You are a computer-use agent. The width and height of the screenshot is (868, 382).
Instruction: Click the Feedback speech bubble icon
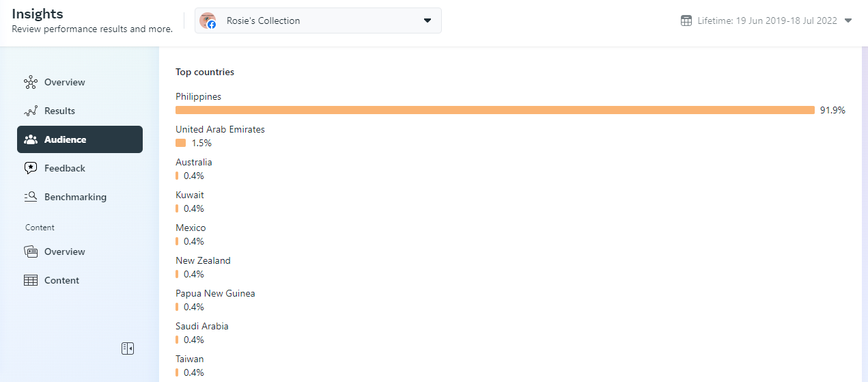[31, 168]
